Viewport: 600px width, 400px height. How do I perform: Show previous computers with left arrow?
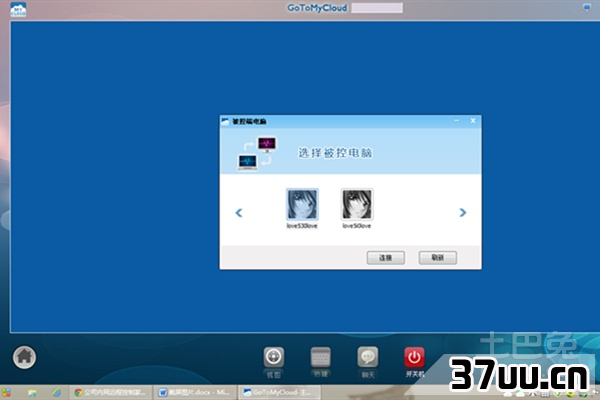239,212
